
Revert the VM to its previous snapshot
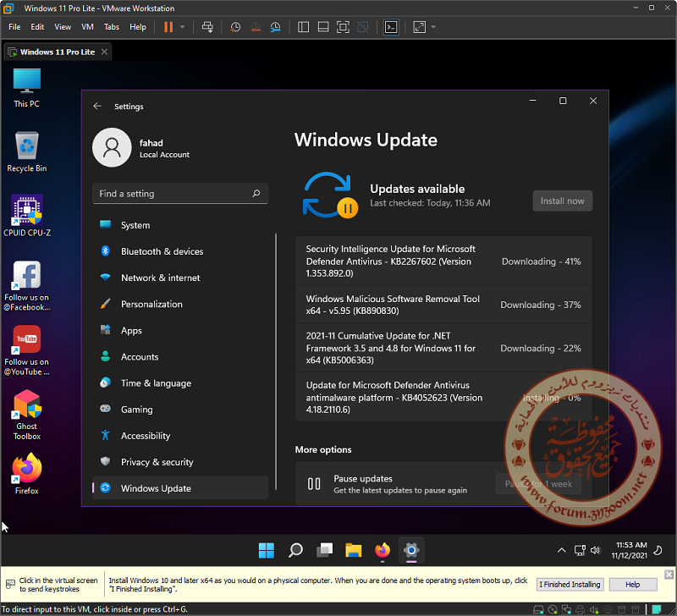(256, 27)
